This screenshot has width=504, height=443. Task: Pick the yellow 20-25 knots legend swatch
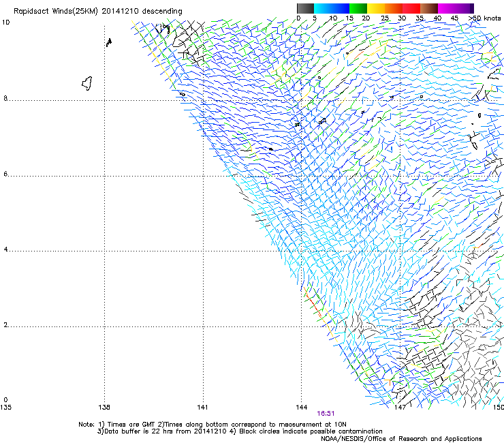click(376, 8)
